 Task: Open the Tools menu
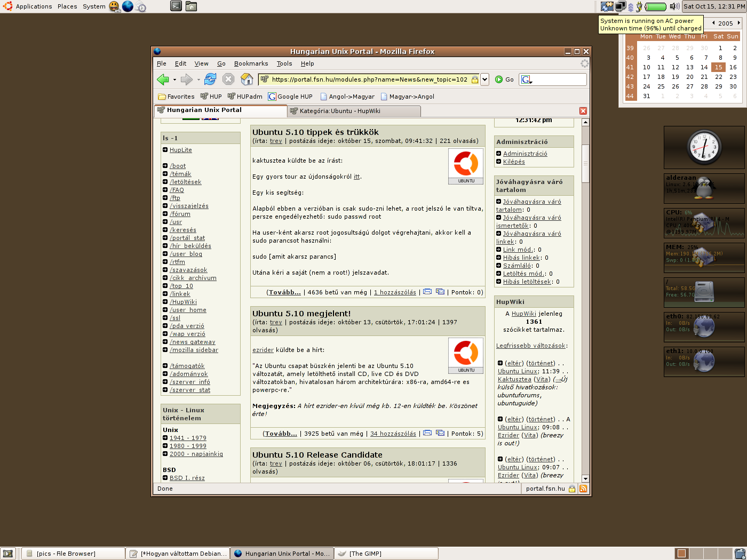[x=284, y=63]
